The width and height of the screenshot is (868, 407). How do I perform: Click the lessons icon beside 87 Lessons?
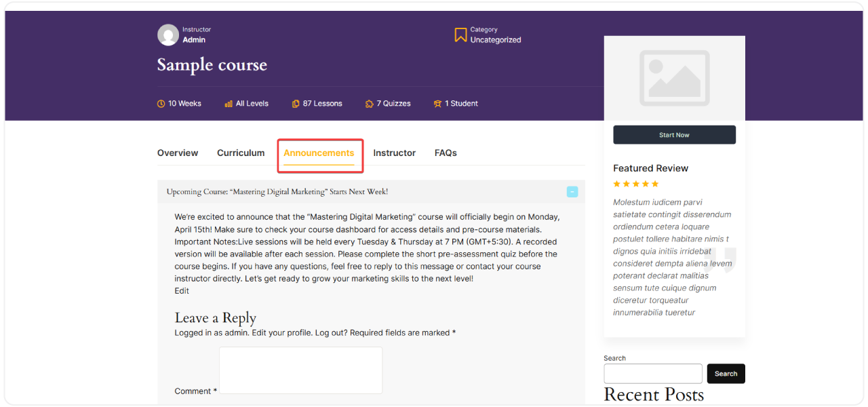(296, 104)
